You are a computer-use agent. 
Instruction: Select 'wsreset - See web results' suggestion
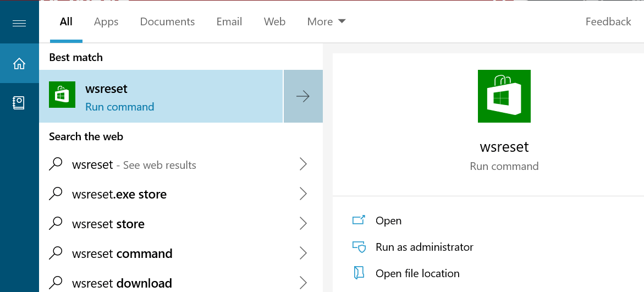coord(181,164)
